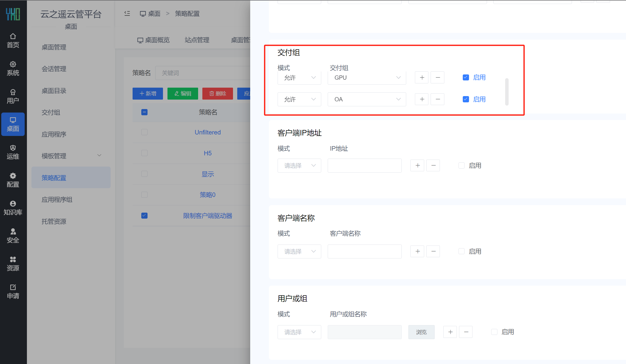Click the IP地址 input field

[x=365, y=166]
